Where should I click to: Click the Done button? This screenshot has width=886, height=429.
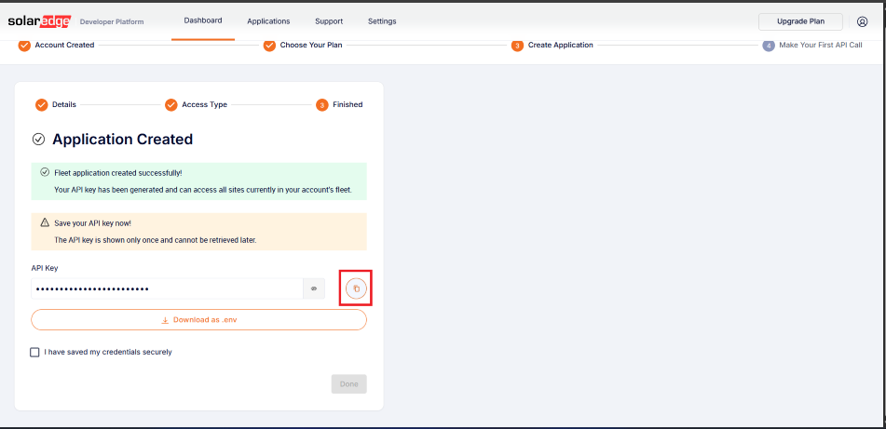click(x=349, y=384)
